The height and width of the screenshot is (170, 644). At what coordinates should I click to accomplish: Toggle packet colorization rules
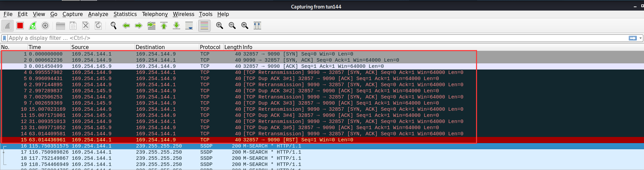click(x=204, y=26)
